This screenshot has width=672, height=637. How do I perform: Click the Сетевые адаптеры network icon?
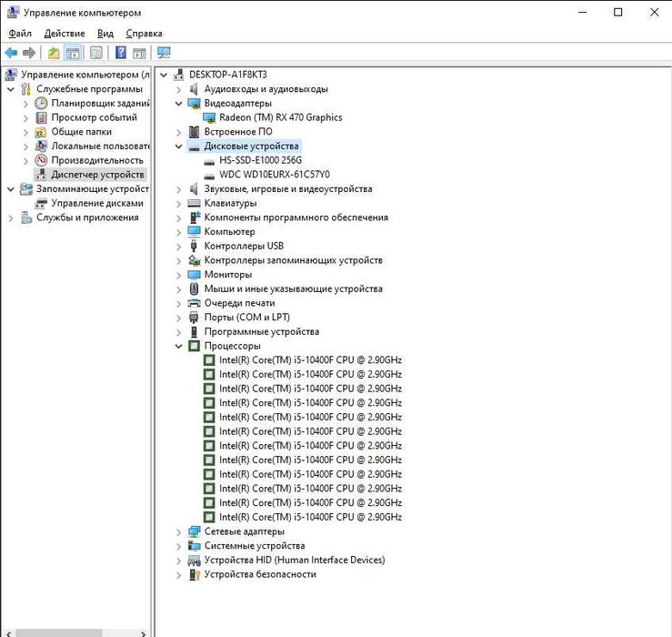coord(194,531)
